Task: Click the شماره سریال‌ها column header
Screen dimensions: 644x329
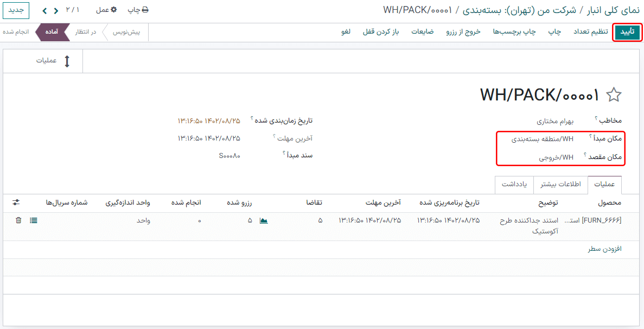Action: click(67, 203)
